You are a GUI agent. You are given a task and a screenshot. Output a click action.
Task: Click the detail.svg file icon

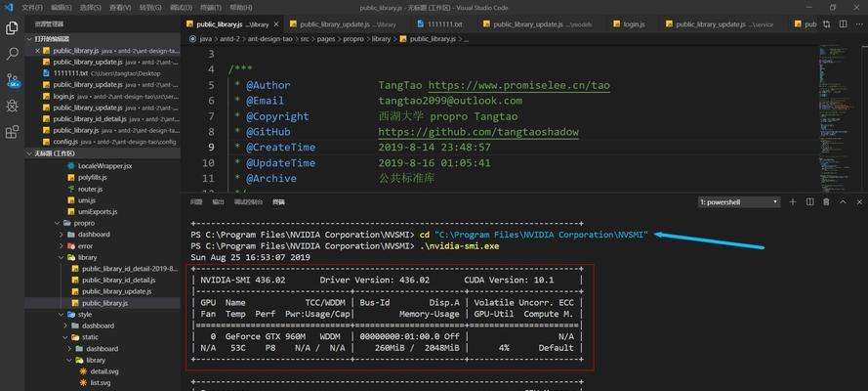[84, 371]
